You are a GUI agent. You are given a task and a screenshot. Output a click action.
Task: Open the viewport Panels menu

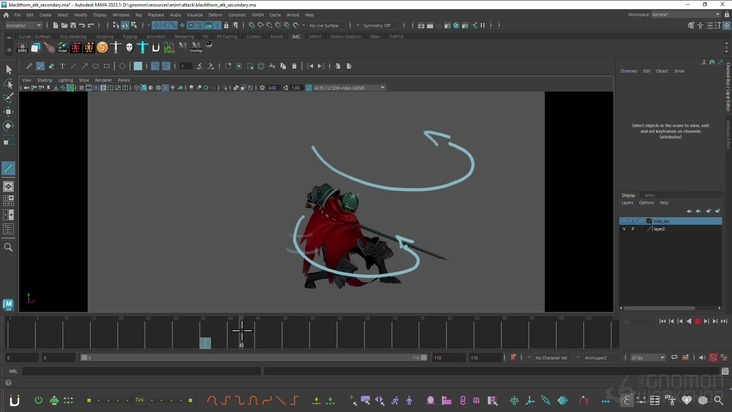pyautogui.click(x=123, y=80)
